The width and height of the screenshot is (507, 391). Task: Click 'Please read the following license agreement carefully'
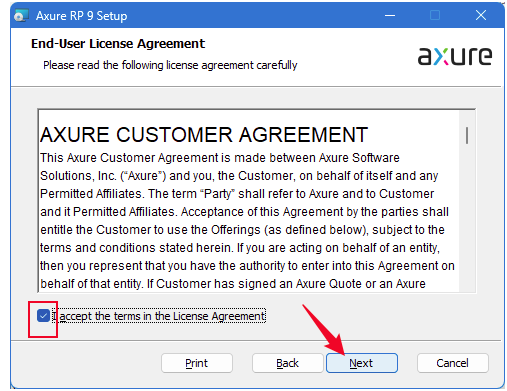click(170, 65)
